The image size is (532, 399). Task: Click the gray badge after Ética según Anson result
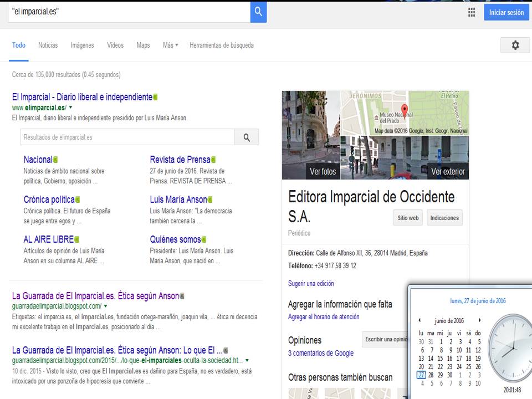click(x=182, y=296)
